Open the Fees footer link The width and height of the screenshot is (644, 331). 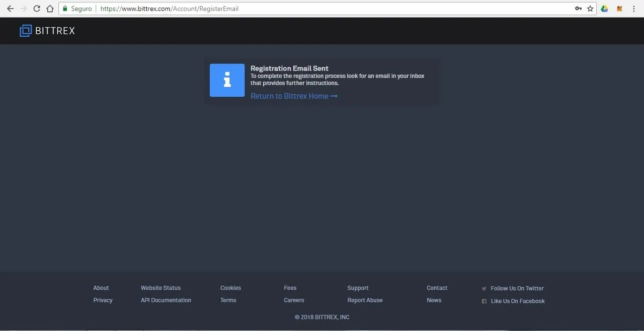[290, 288]
